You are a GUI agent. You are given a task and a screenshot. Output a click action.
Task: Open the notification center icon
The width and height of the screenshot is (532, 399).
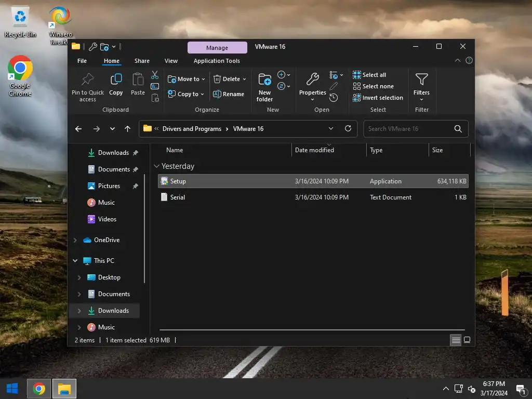pyautogui.click(x=521, y=389)
